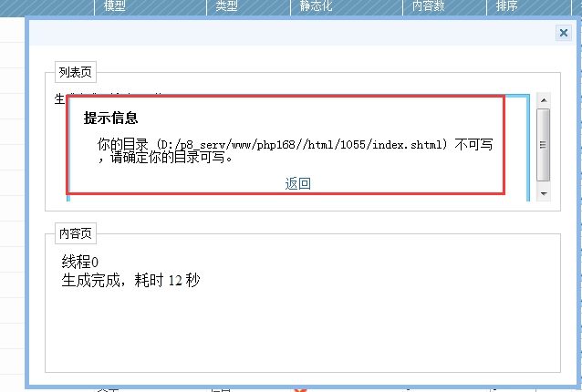Click the 线程0 status text
Screen dimensions: 582x392
click(x=80, y=263)
